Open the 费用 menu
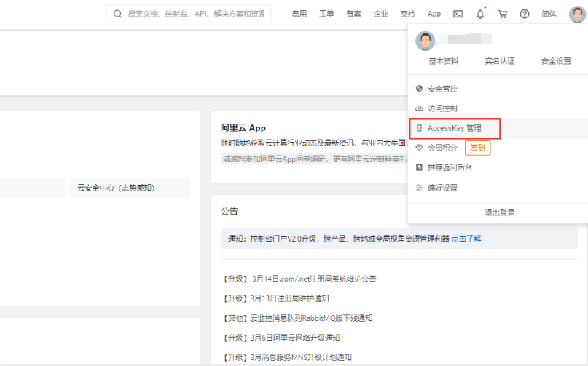Viewport: 588px width, 366px height. tap(299, 14)
